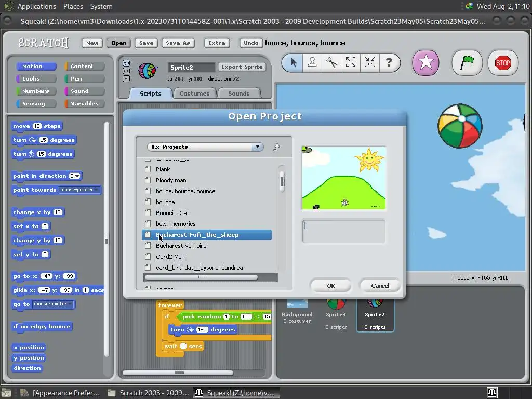Click the Sprite2 costume icon in header
This screenshot has height=399, width=532.
click(x=148, y=71)
